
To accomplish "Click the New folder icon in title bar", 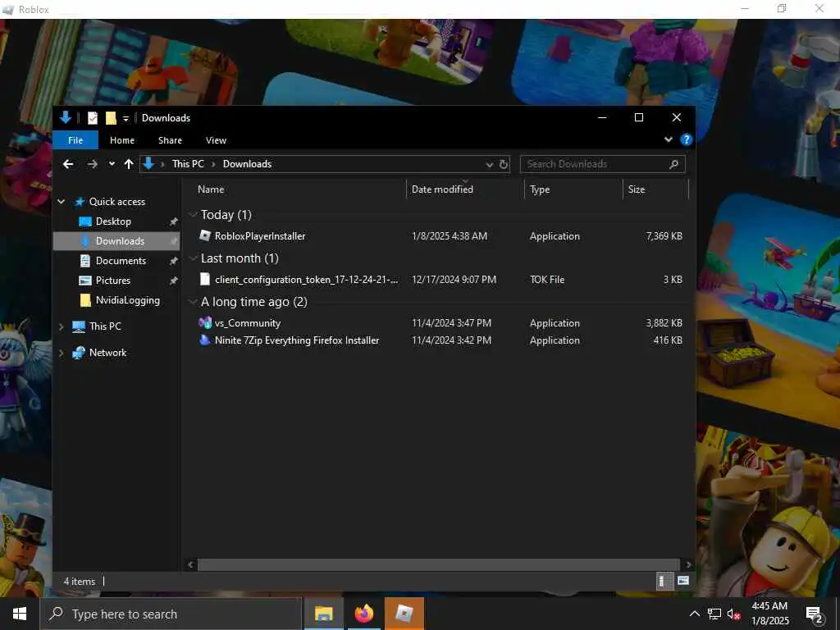I will pos(111,118).
